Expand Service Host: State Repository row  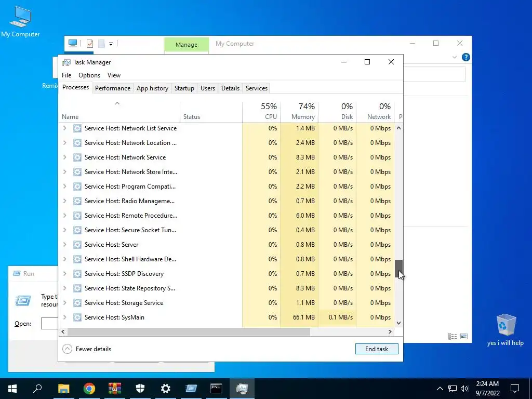pyautogui.click(x=64, y=288)
